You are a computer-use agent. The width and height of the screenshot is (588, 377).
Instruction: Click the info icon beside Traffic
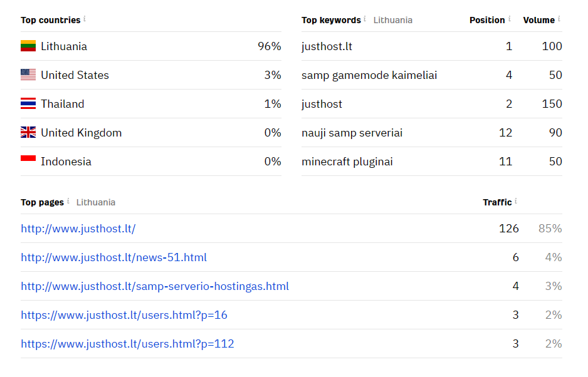516,201
